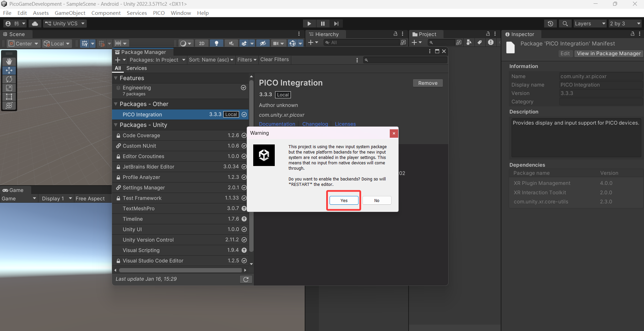Open Undo History clock icon
Screen dimensions: 644x331
[x=551, y=24]
